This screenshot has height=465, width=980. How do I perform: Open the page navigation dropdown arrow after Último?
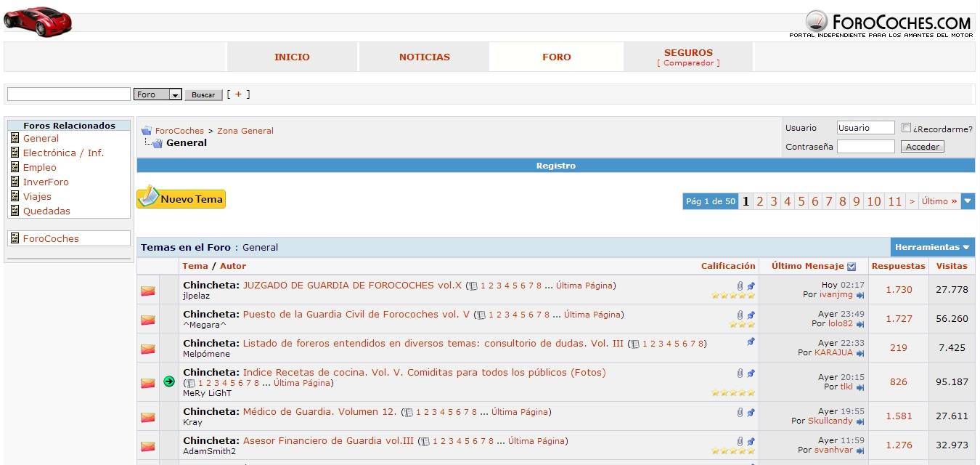tap(968, 201)
